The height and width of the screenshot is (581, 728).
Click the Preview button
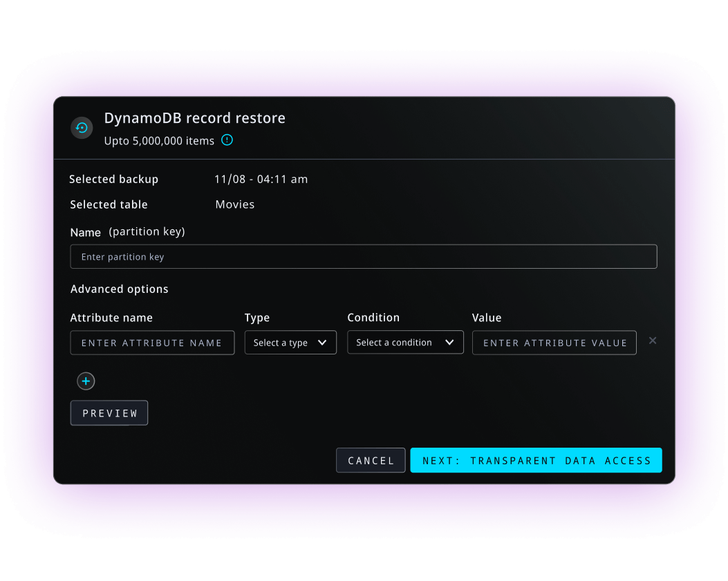click(109, 413)
